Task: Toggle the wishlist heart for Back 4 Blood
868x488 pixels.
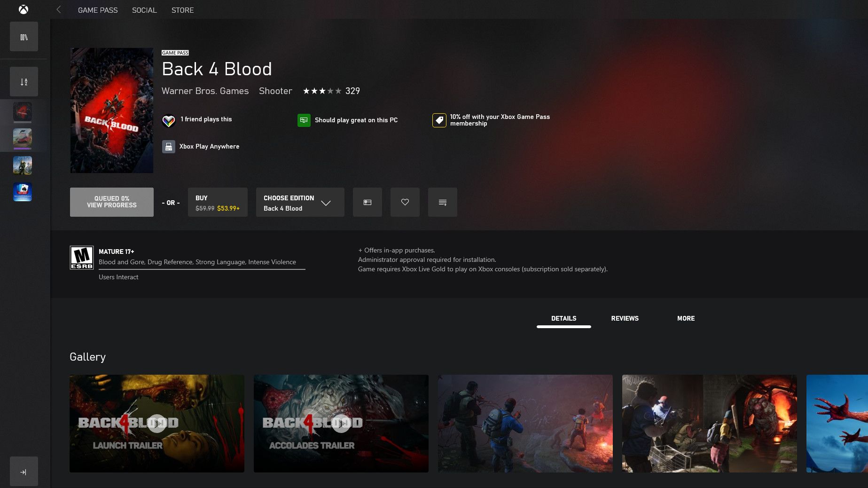Action: [x=405, y=202]
